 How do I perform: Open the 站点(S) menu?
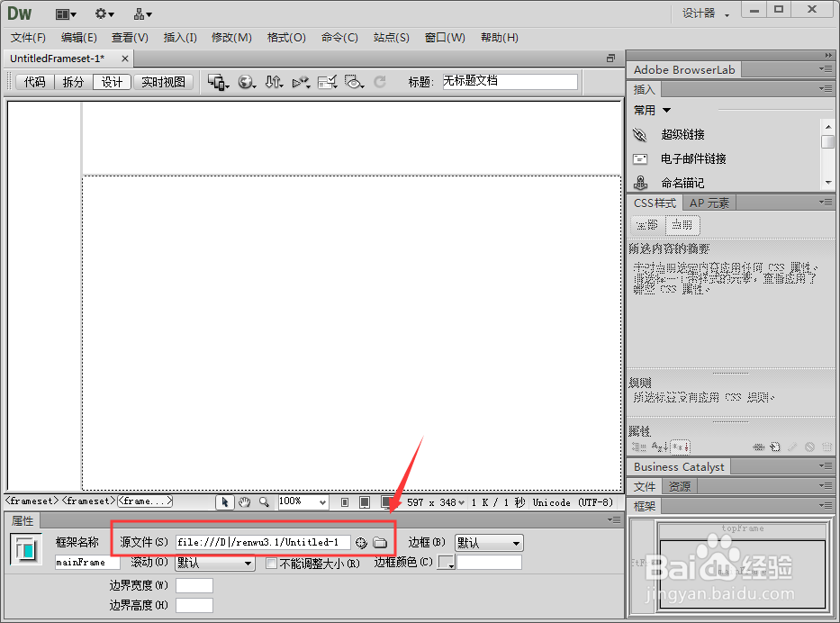[391, 38]
